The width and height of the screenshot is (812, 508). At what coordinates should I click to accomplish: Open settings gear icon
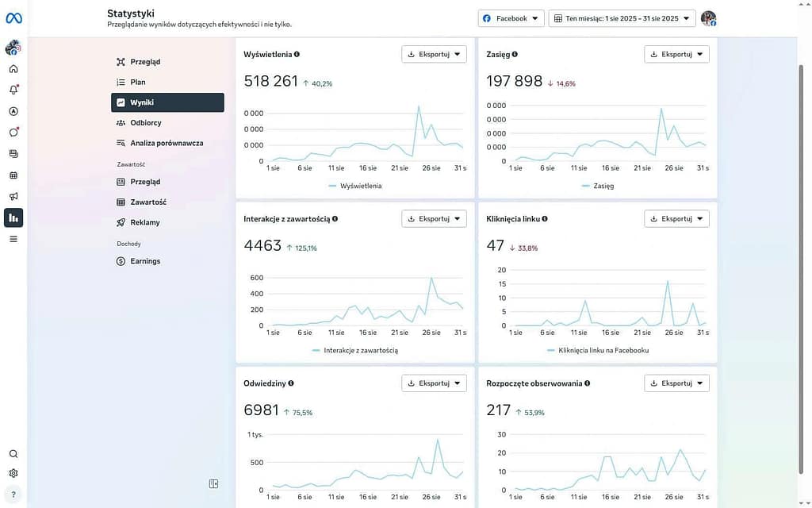pos(13,474)
